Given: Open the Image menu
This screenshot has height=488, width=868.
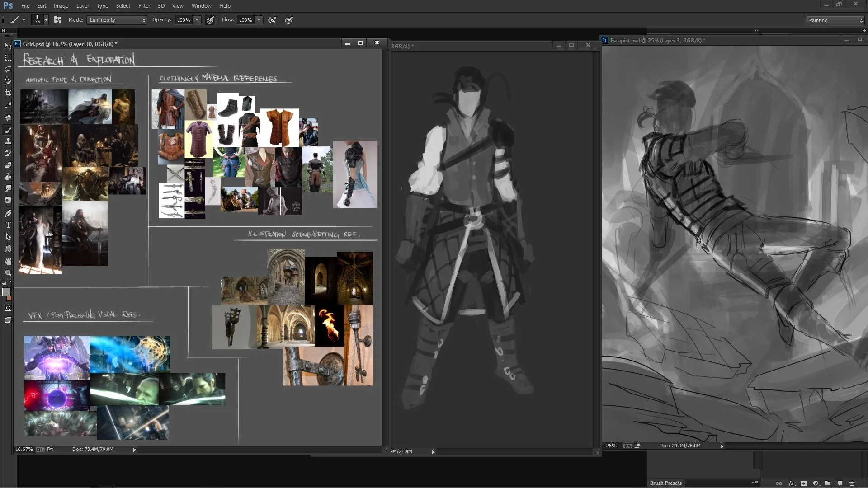Looking at the screenshot, I should point(61,6).
